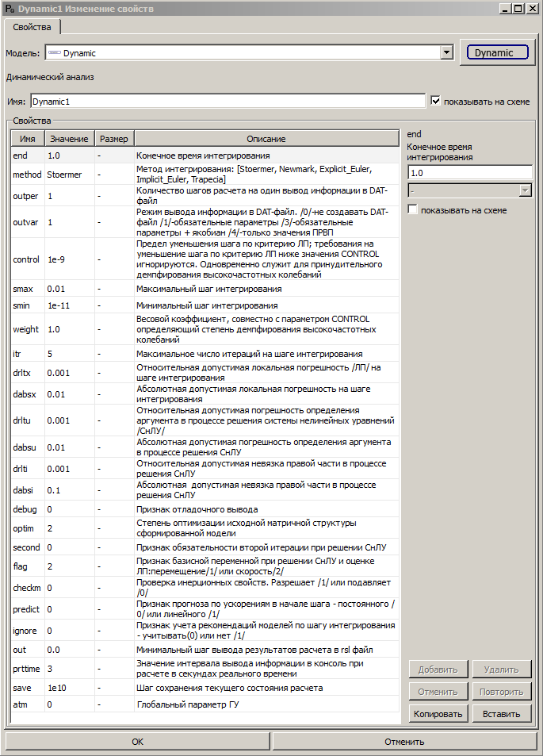Click the Копировать button
This screenshot has height=756, width=543.
coord(437,713)
